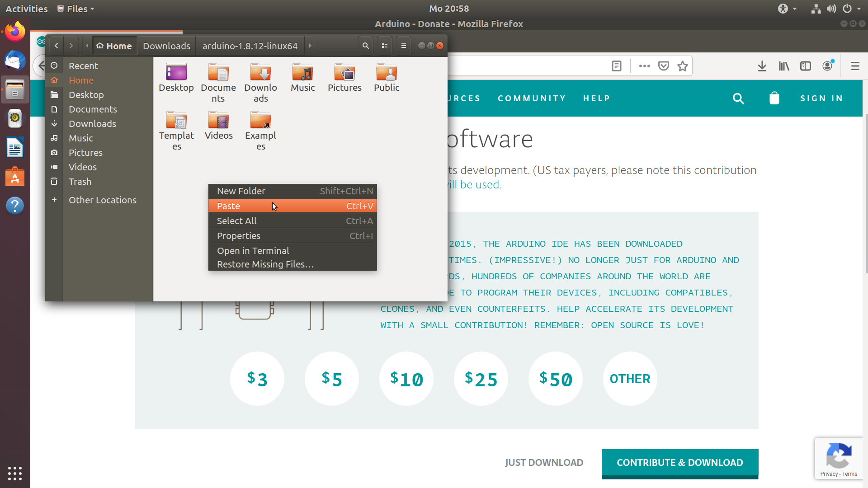Open LibreOffice Writer from the dock
Screen dimensions: 868x488
(x=15, y=147)
